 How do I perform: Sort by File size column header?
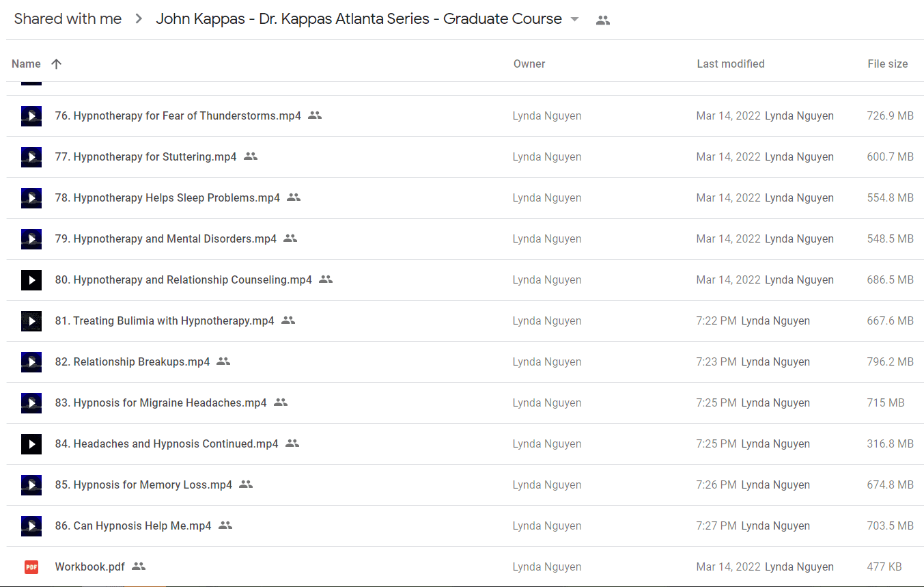click(x=888, y=64)
